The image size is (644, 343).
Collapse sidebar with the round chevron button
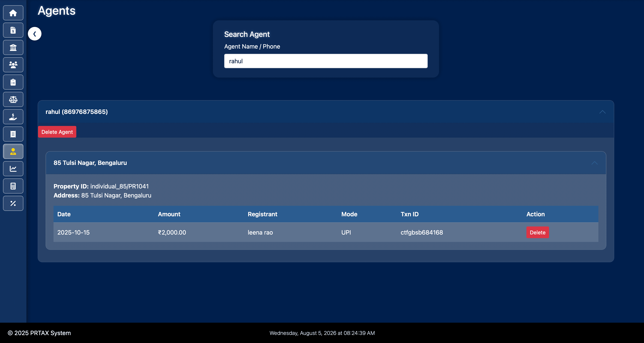coord(34,34)
